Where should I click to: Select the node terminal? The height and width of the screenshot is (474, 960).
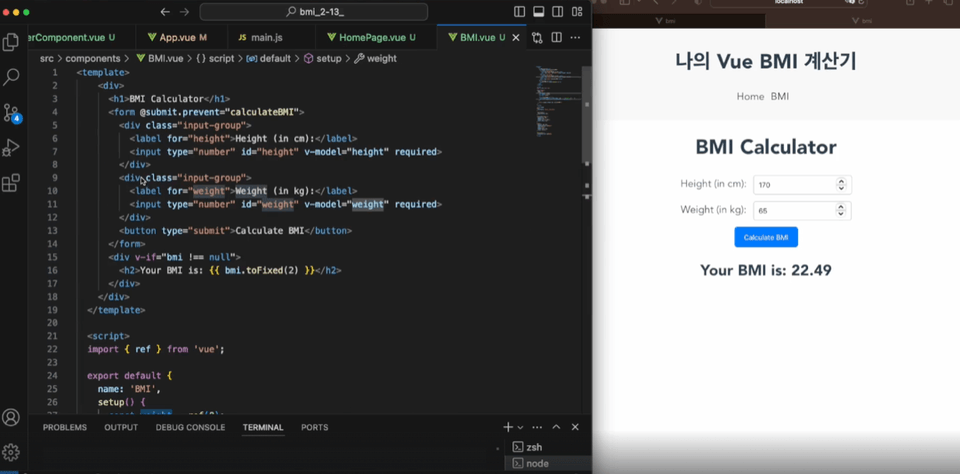(x=547, y=464)
